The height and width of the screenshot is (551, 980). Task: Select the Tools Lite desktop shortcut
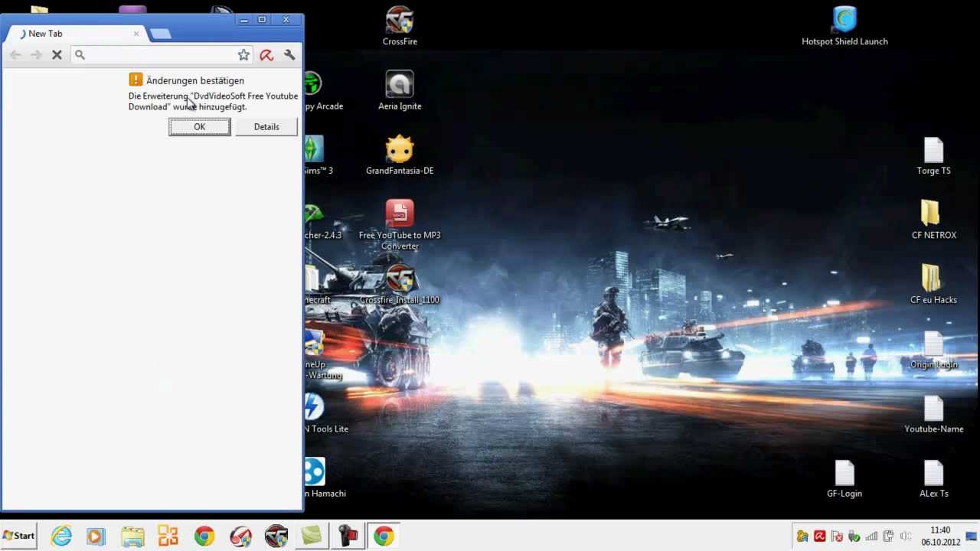(x=326, y=413)
